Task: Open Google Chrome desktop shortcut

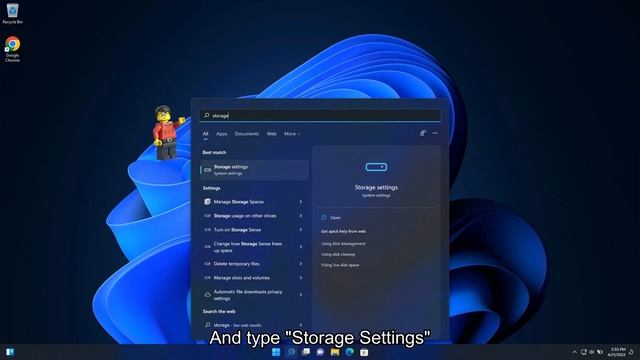Action: (x=12, y=49)
